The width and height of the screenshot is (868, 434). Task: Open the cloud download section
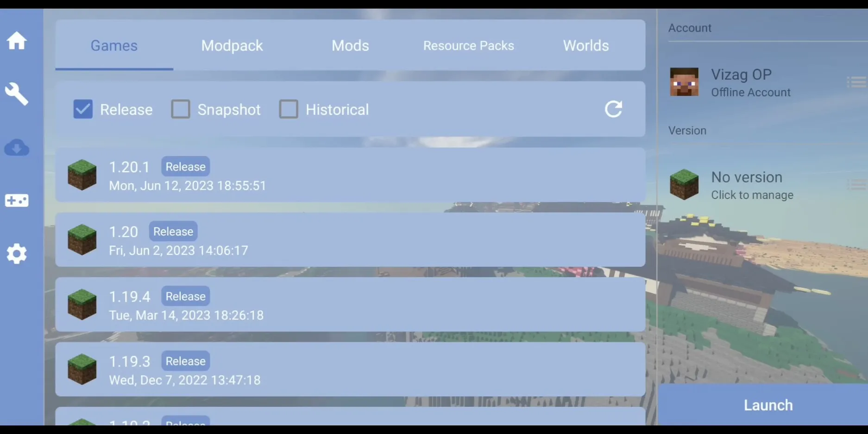17,148
